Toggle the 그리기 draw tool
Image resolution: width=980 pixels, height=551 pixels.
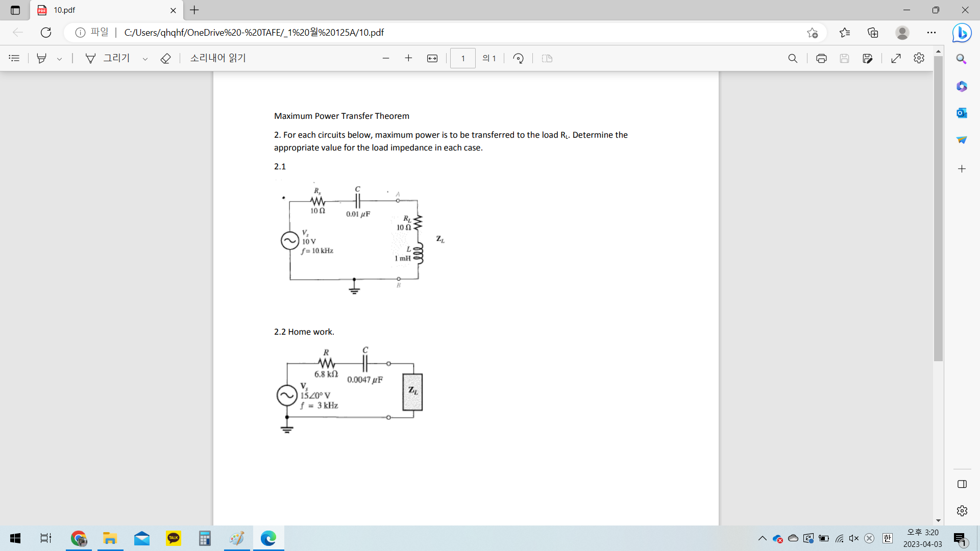point(109,58)
